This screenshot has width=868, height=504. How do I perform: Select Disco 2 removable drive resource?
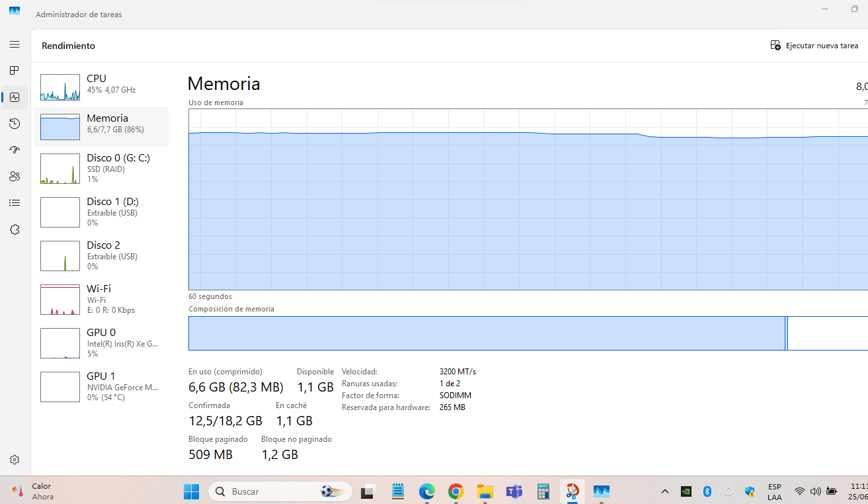click(101, 255)
